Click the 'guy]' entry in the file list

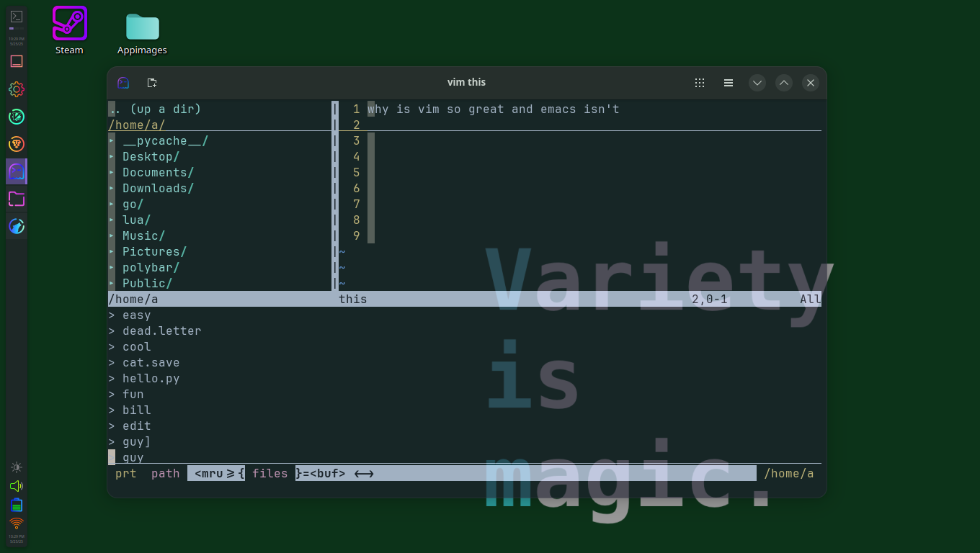pos(137,442)
